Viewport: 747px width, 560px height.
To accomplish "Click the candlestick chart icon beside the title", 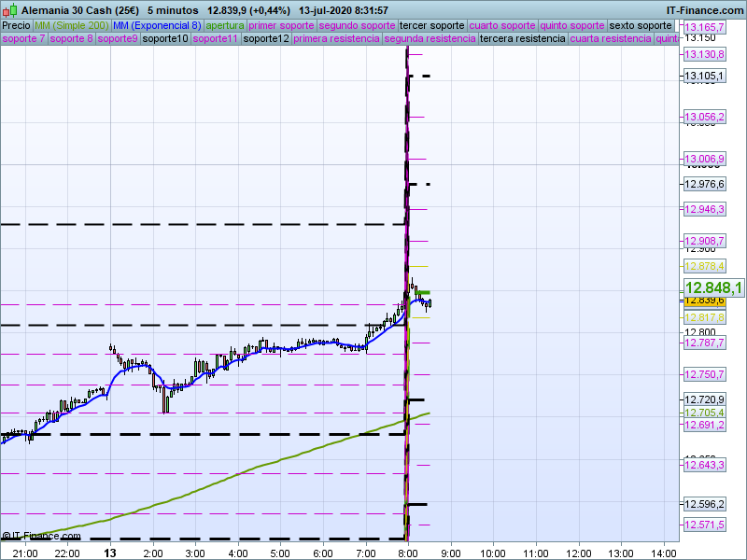I will point(9,10).
